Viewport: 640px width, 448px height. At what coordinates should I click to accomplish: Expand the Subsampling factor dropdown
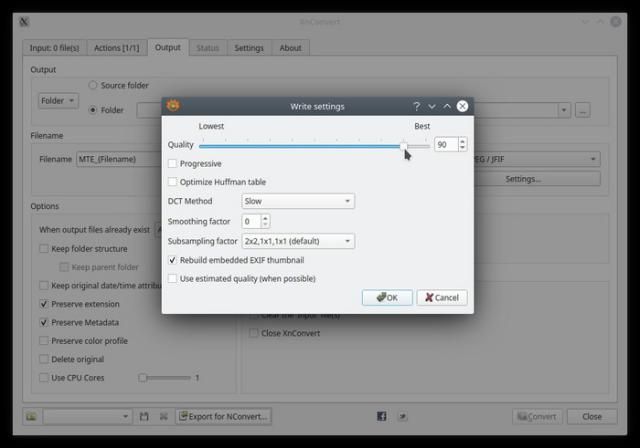tap(298, 241)
